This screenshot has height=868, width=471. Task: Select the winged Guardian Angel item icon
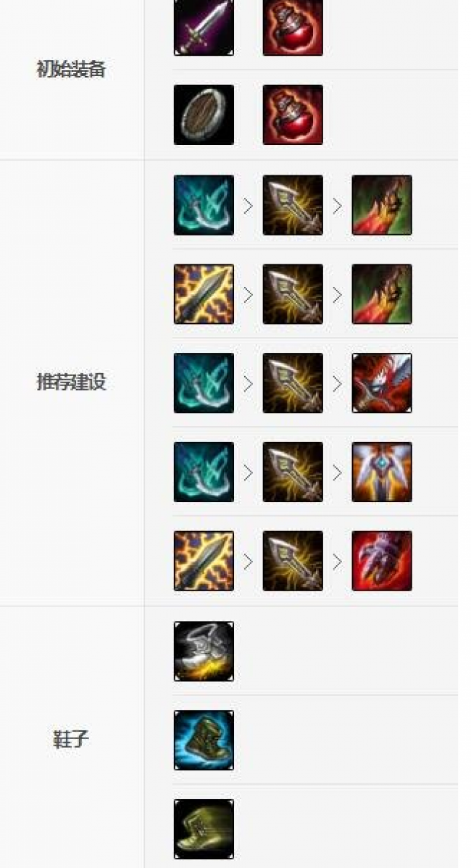click(382, 472)
